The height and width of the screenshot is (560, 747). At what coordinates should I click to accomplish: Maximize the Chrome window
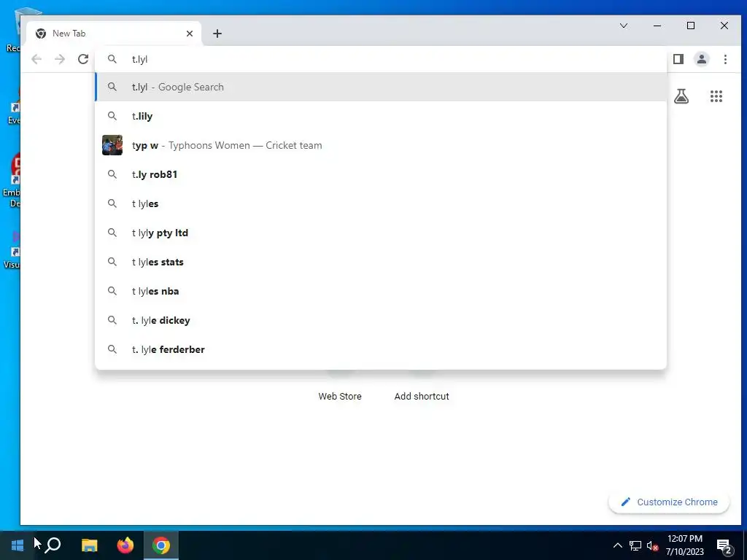691,26
